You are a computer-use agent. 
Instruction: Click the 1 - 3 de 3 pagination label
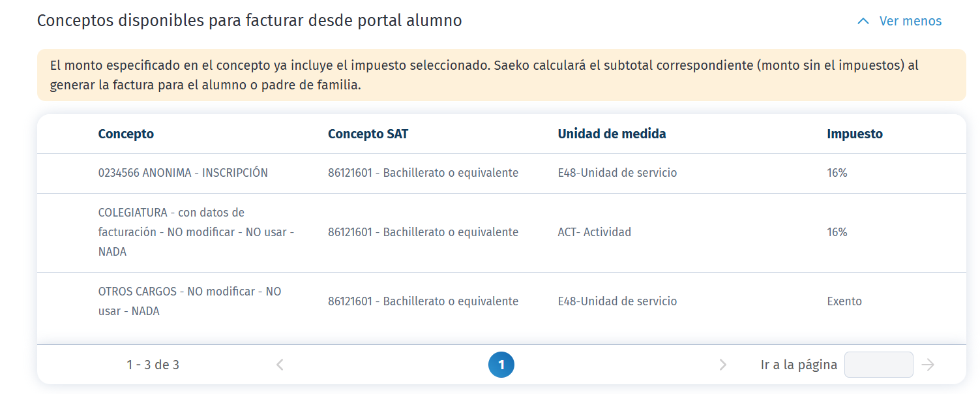154,365
